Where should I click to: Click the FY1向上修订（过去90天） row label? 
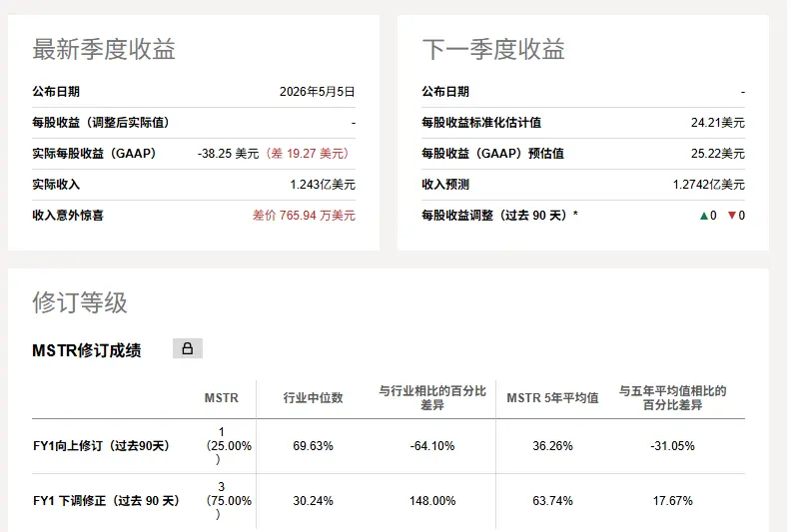tap(101, 446)
